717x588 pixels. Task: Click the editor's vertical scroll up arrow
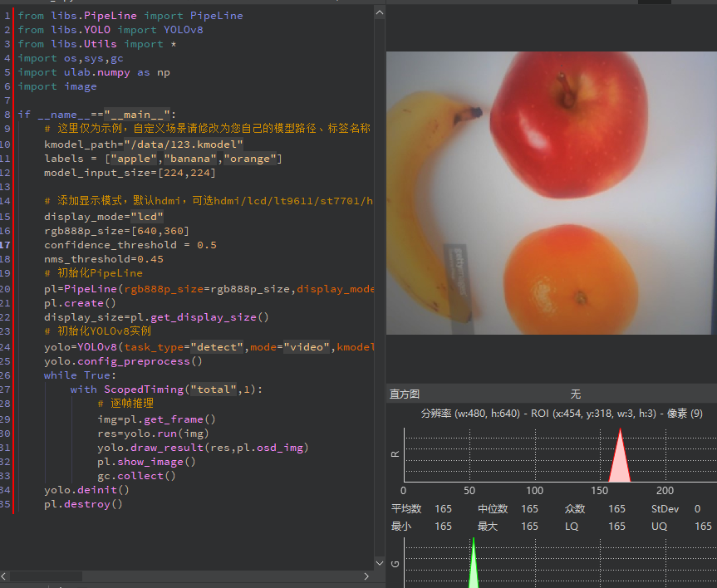click(380, 12)
